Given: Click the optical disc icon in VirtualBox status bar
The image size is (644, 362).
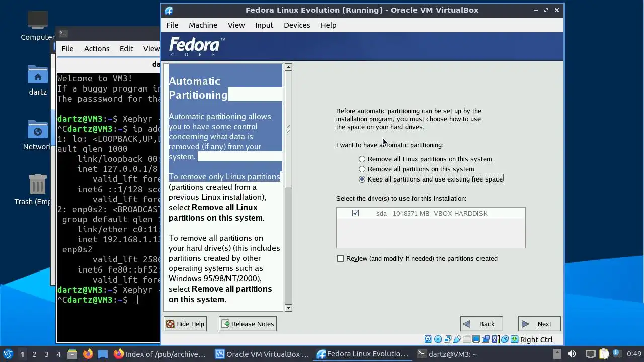Looking at the screenshot, I should click(x=438, y=339).
